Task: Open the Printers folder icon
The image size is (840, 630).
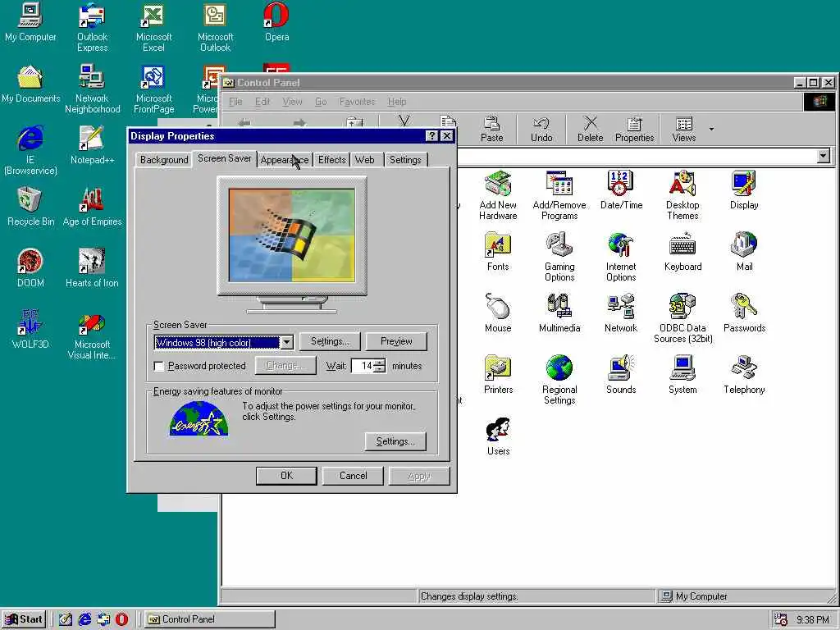Action: (x=498, y=374)
